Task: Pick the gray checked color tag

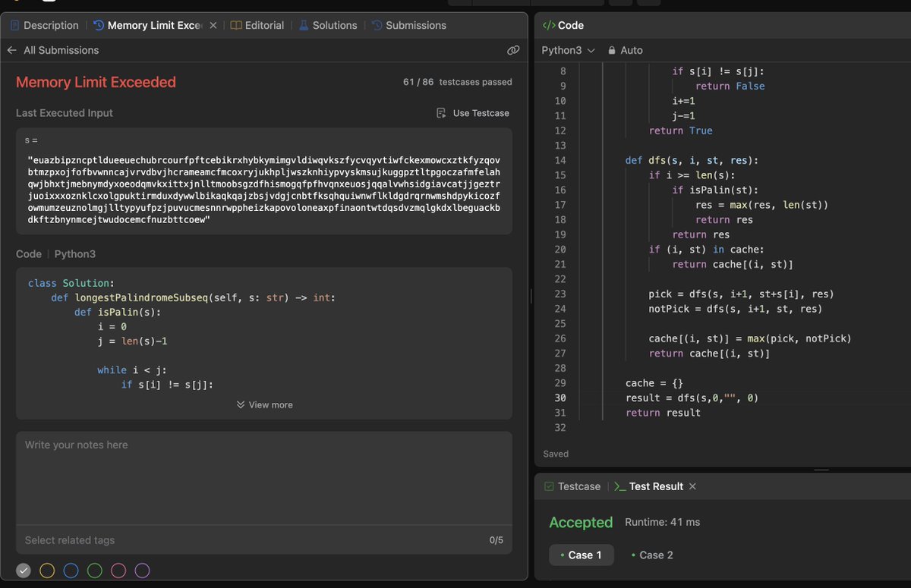Action: coord(24,571)
